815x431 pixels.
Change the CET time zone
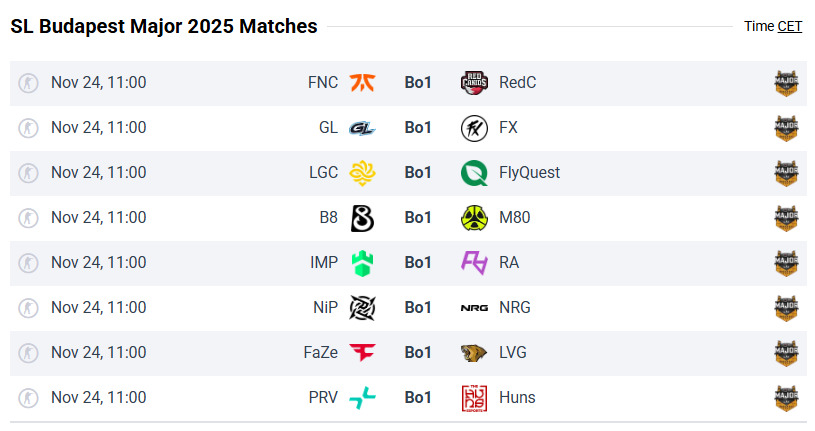coord(789,27)
